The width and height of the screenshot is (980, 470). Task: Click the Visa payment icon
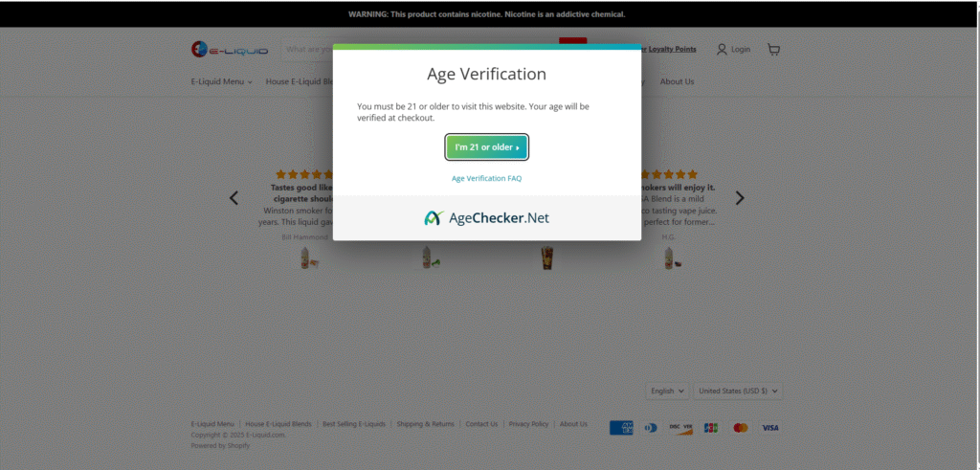pyautogui.click(x=770, y=428)
